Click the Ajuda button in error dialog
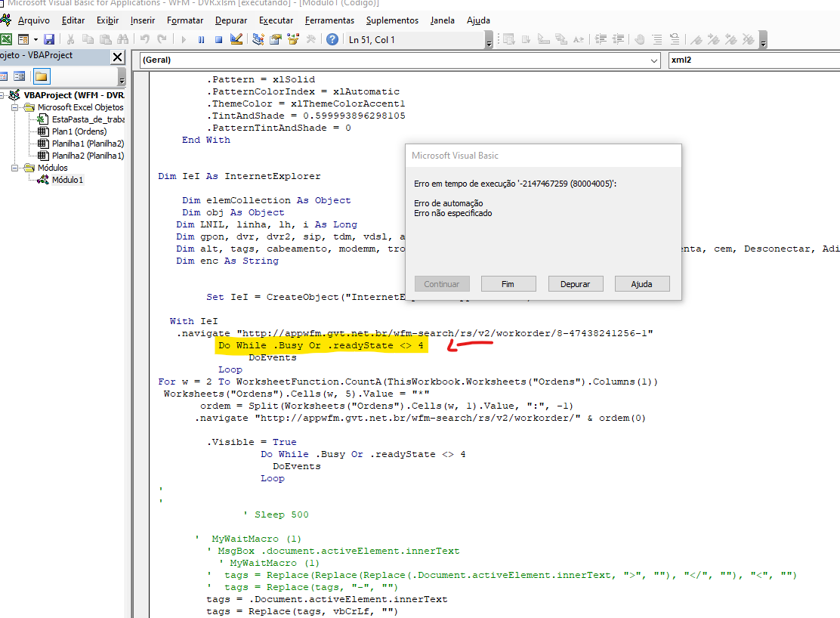The height and width of the screenshot is (618, 840). (x=642, y=284)
